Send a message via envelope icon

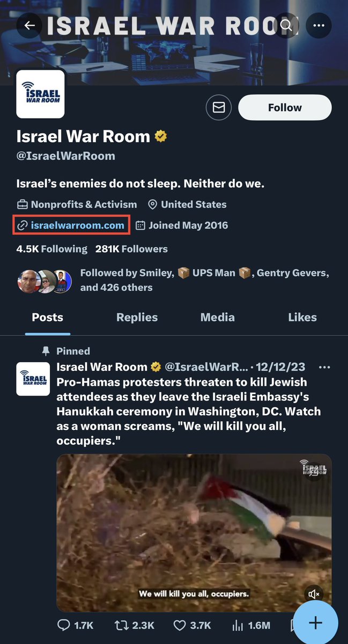point(218,108)
